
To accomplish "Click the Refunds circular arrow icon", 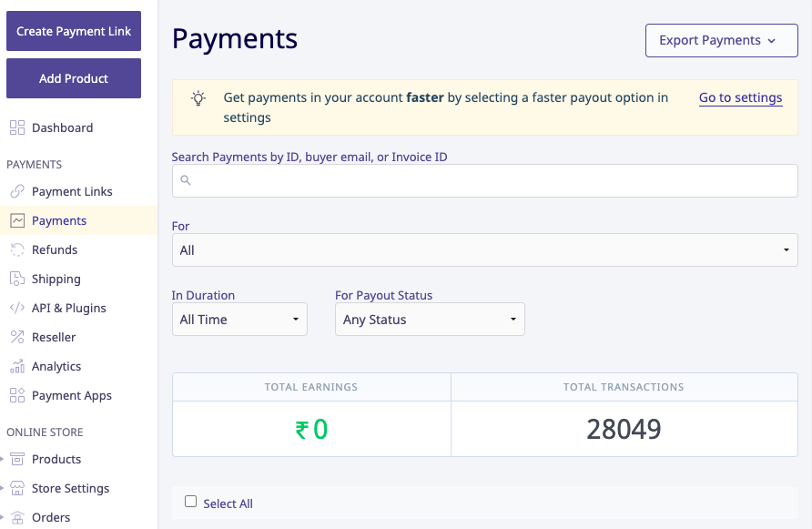I will click(x=17, y=249).
